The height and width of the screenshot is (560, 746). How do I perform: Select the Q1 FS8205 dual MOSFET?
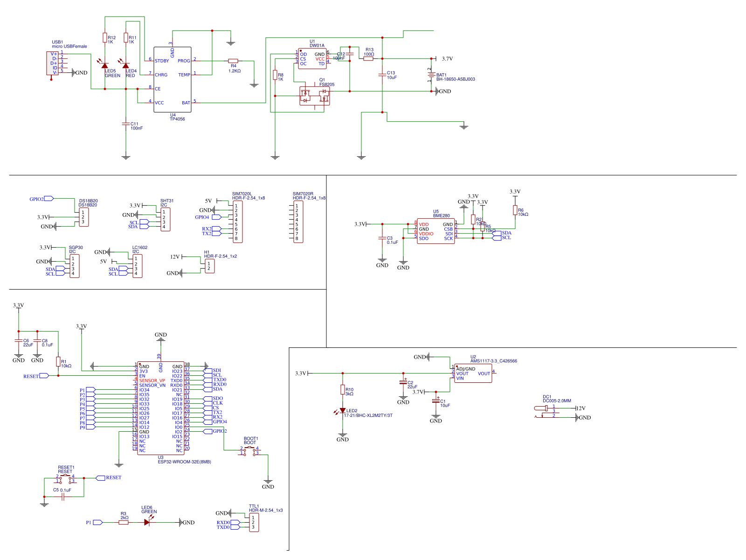pos(314,96)
